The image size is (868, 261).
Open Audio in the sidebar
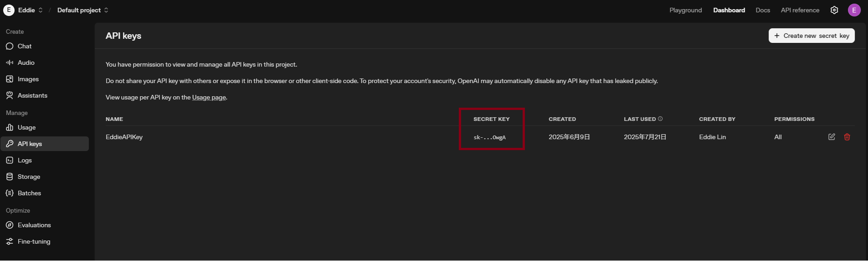pos(26,63)
